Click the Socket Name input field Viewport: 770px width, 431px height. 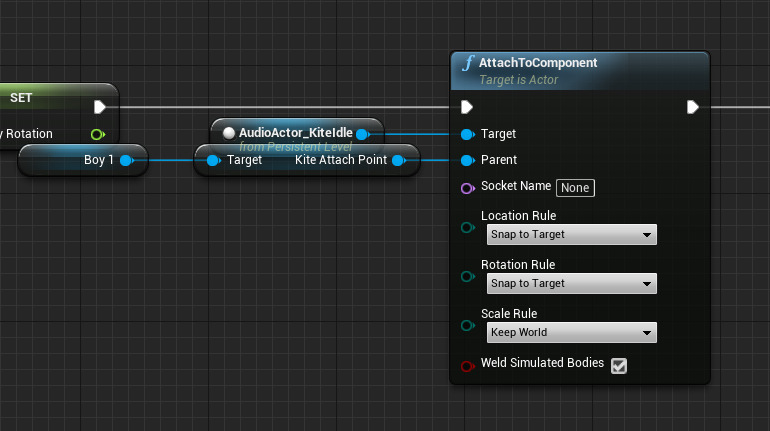(575, 187)
